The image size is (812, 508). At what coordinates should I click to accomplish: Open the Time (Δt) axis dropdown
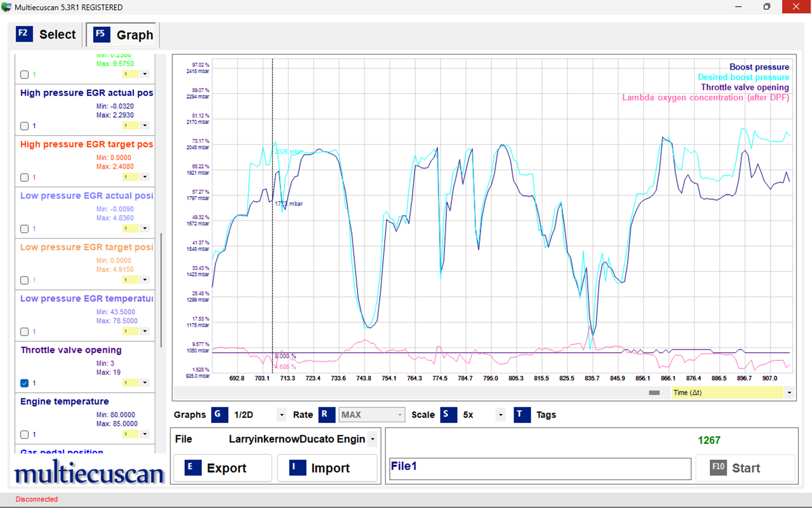tap(789, 393)
